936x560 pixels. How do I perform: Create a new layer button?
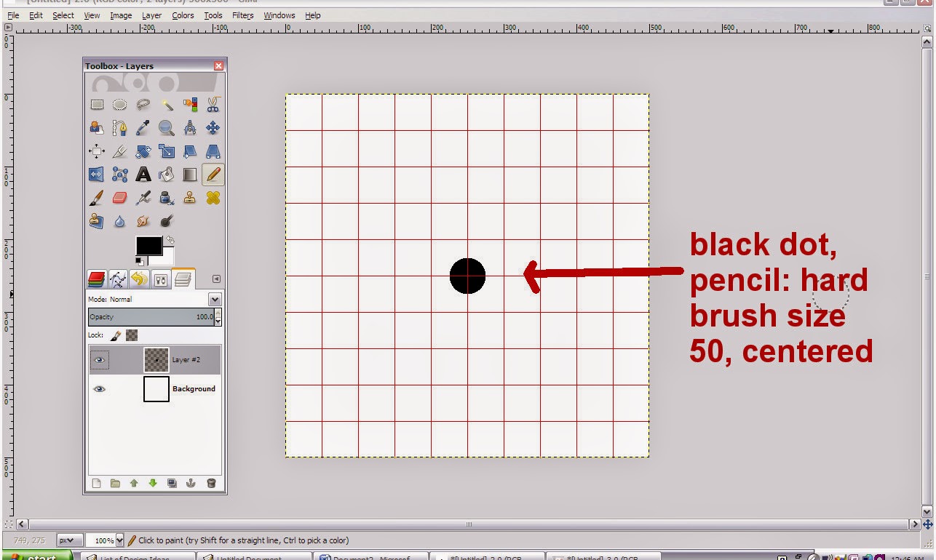pyautogui.click(x=96, y=483)
